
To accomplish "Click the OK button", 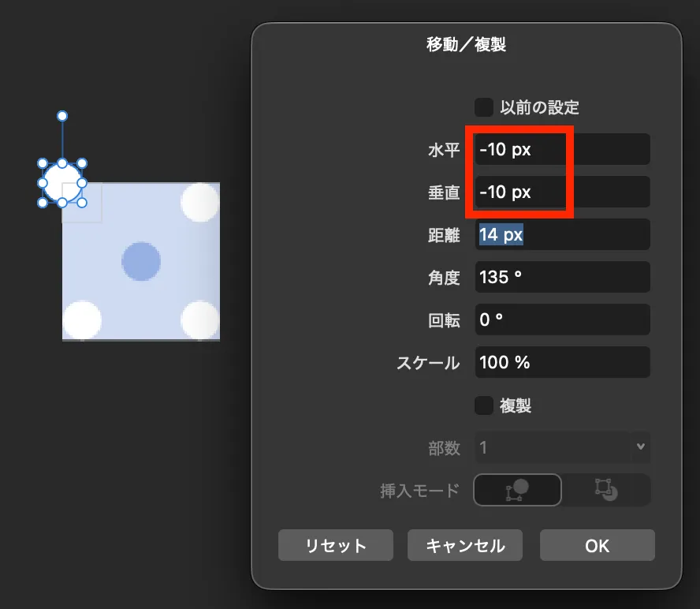I will click(597, 544).
